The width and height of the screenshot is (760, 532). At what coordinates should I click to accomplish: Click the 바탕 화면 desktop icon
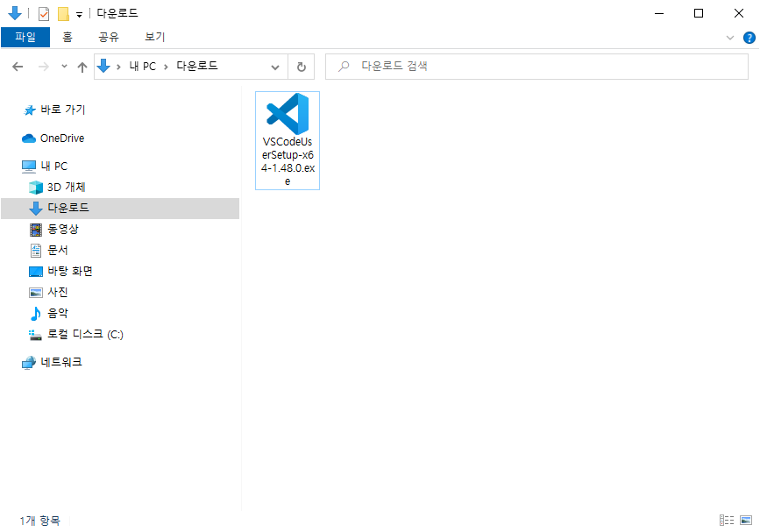pyautogui.click(x=36, y=272)
